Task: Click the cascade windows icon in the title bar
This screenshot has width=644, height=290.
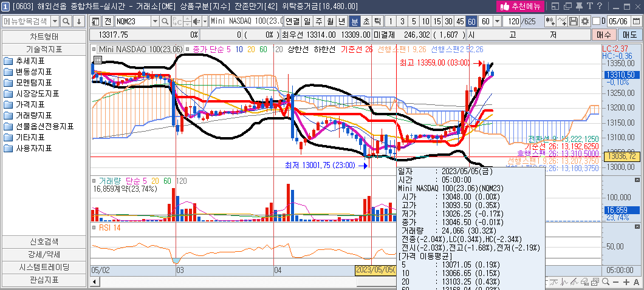Action: [567, 6]
